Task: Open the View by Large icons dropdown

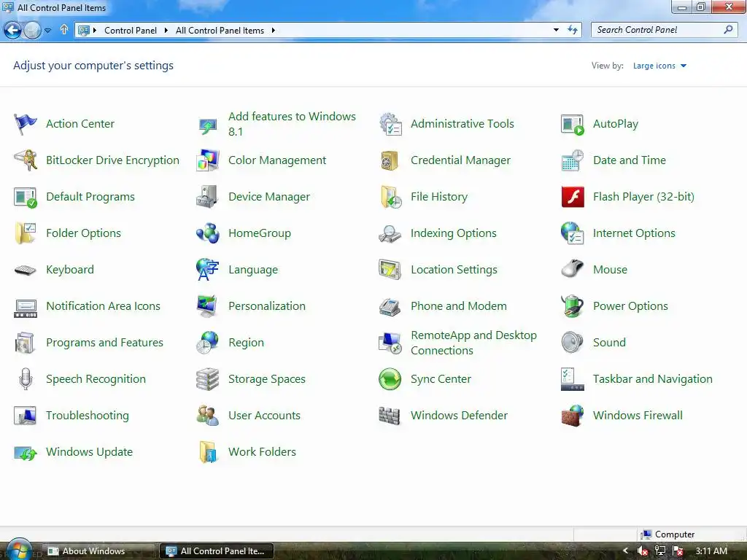Action: pos(659,66)
